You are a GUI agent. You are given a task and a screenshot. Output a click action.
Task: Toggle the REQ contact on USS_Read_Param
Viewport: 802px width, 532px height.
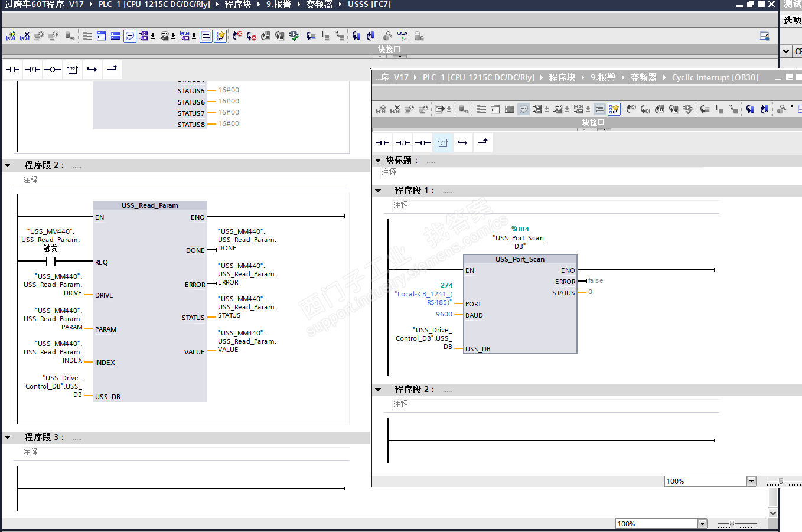[50, 262]
